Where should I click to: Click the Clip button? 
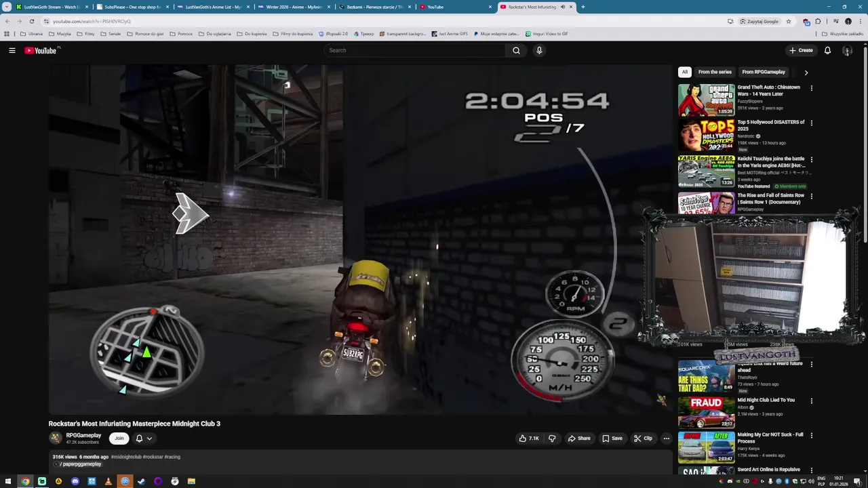point(643,439)
